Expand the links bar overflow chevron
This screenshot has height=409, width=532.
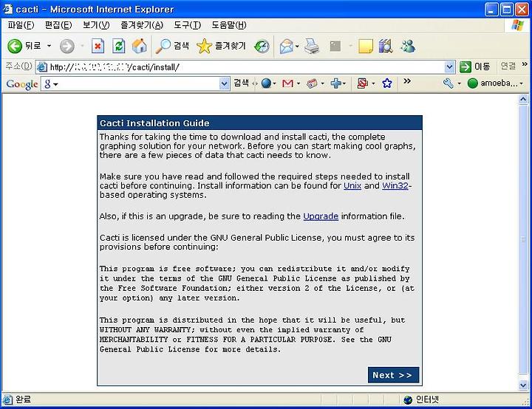pos(525,64)
